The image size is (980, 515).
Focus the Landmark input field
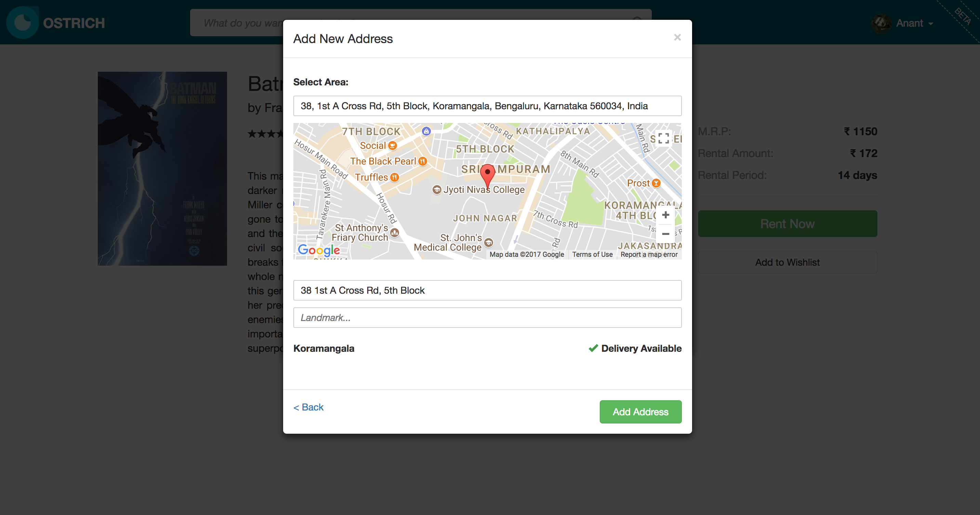coord(487,318)
